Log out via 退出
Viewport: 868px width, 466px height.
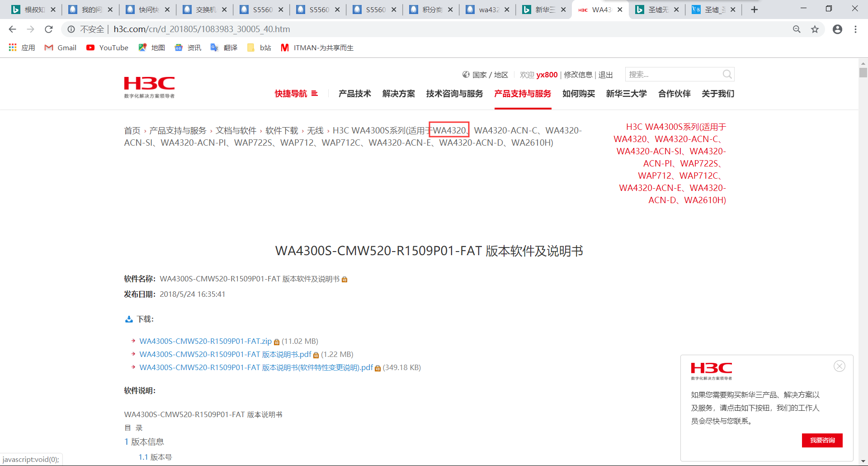[x=606, y=75]
